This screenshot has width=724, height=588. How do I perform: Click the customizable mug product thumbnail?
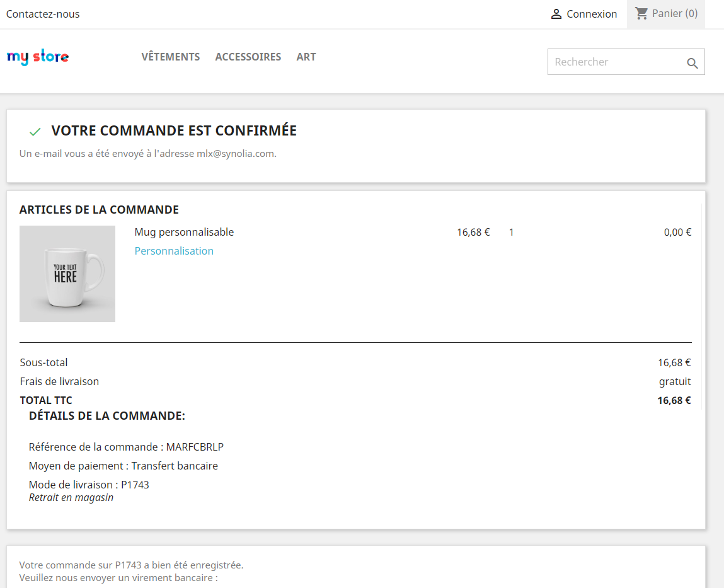(67, 274)
